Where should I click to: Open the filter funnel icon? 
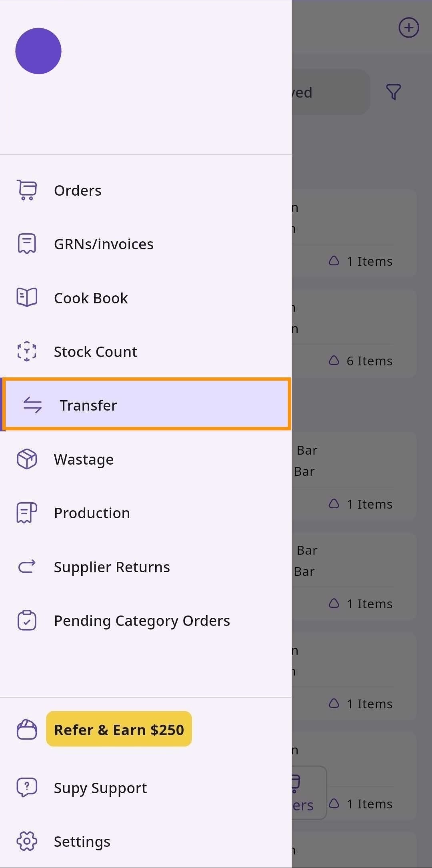[x=393, y=92]
